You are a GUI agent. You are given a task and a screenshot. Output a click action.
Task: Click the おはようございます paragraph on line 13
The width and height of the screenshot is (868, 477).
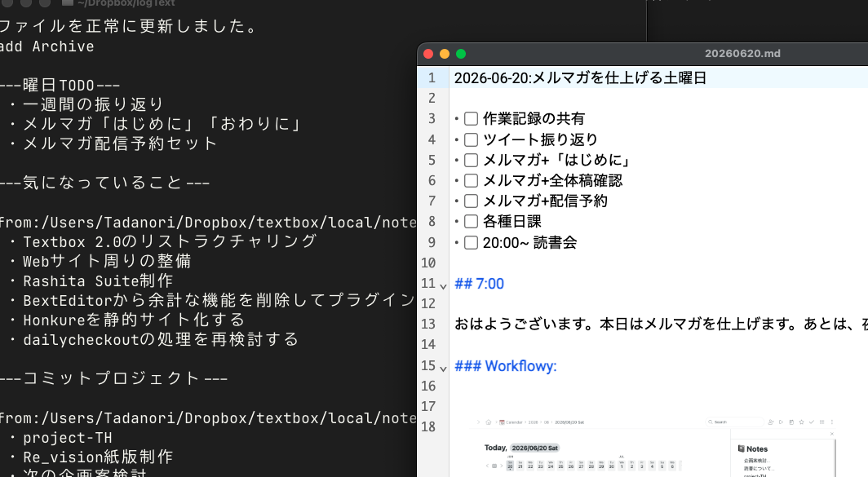661,325
